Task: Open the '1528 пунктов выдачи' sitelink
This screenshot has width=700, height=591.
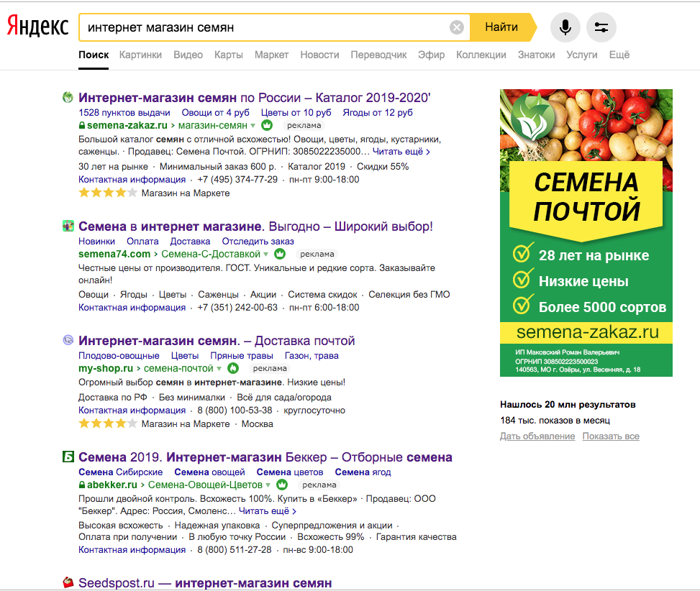Action: coord(124,112)
